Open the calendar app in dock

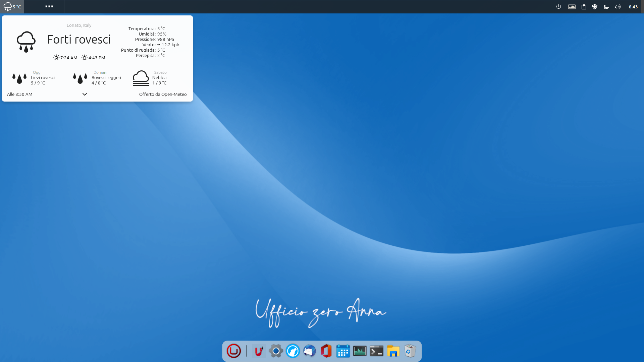pos(343,351)
